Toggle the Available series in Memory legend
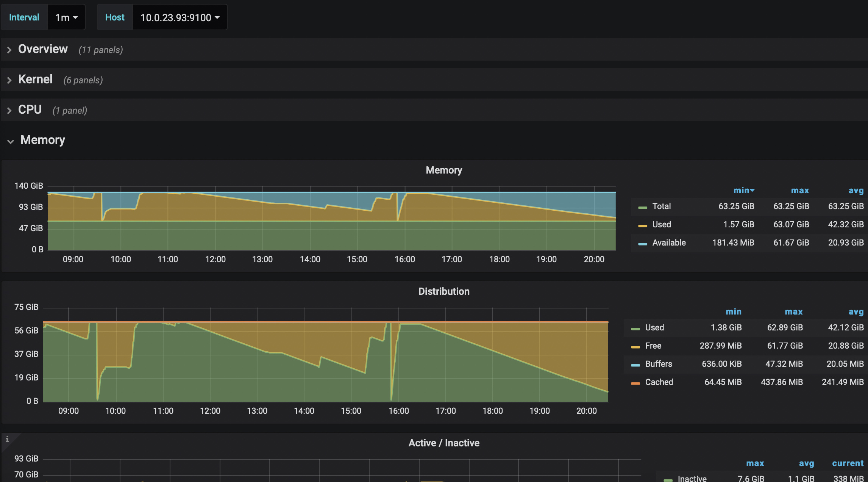This screenshot has height=482, width=868. coord(668,243)
